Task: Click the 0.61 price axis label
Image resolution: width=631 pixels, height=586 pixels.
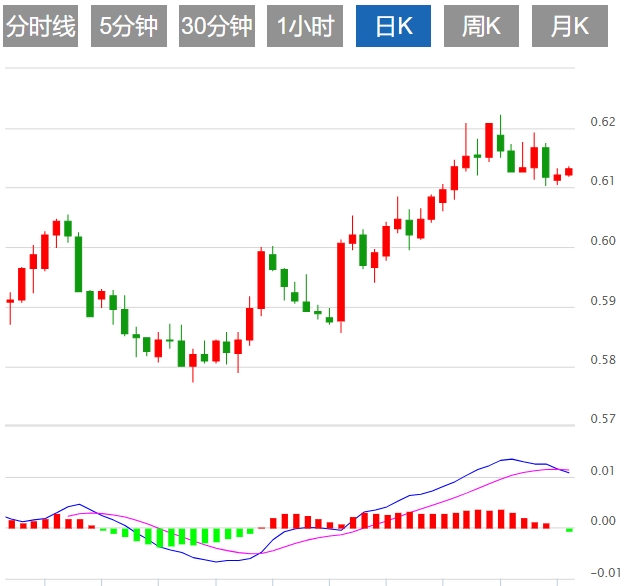Action: pos(603,181)
